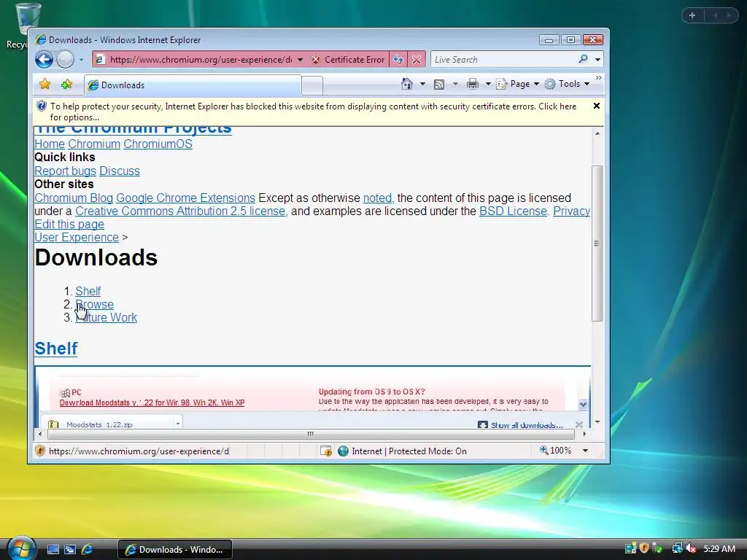
Task: Click the Forward navigation button
Action: 65,60
